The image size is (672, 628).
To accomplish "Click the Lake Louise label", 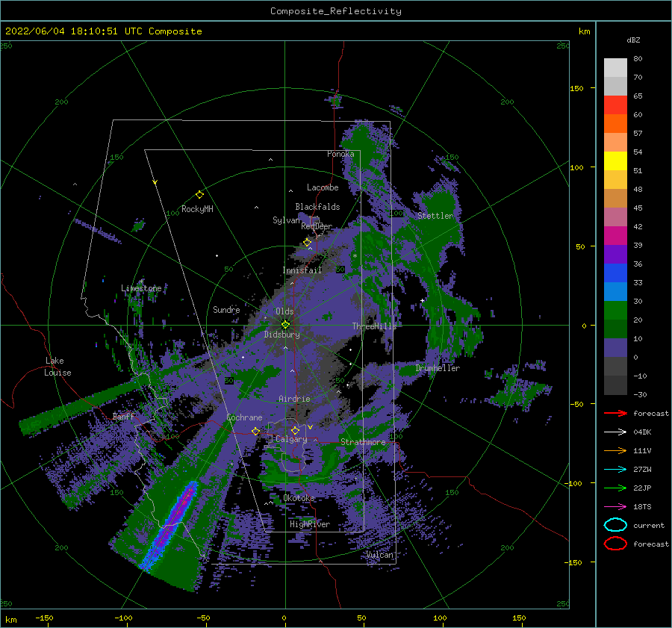I will 57,367.
